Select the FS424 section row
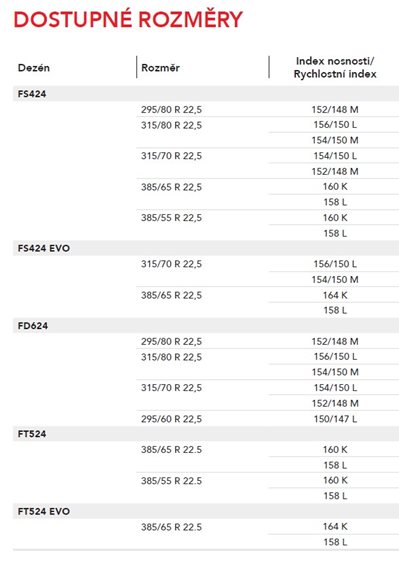 click(206, 94)
